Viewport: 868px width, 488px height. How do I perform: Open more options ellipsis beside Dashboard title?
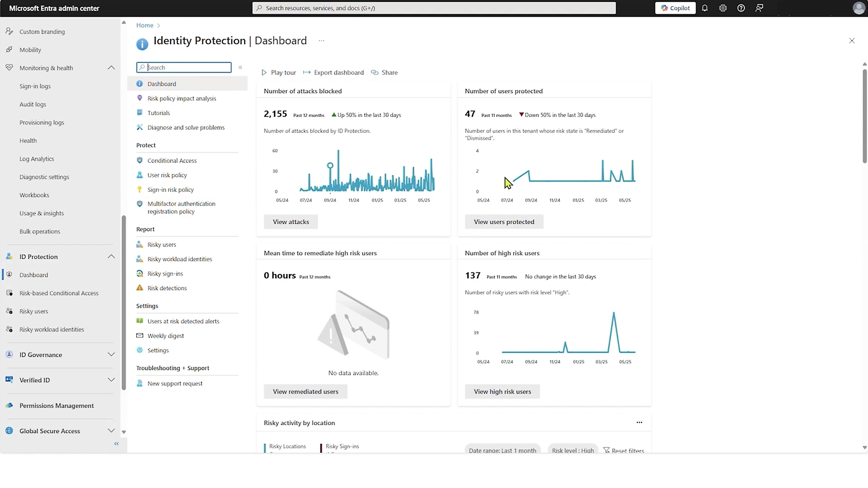321,40
